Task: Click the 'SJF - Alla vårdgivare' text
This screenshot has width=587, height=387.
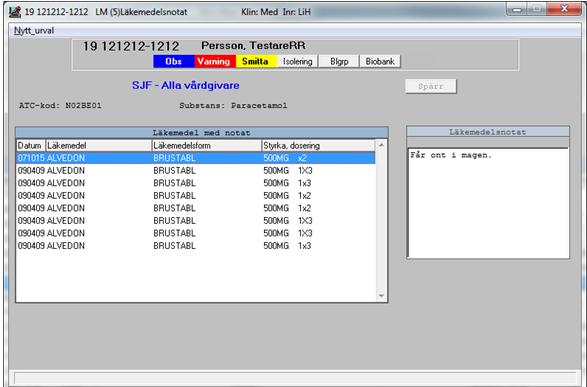Action: 186,85
